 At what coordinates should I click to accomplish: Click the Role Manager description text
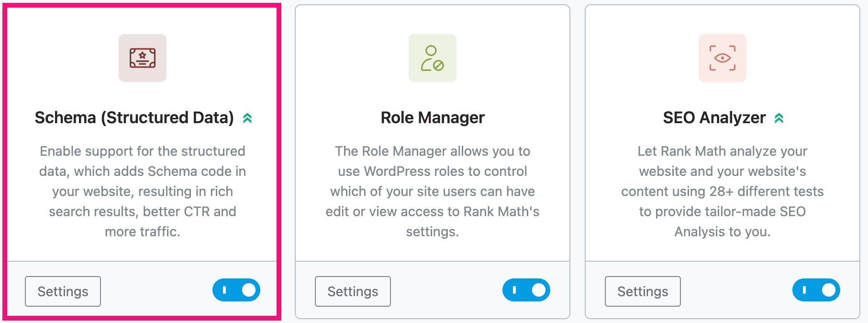point(432,192)
